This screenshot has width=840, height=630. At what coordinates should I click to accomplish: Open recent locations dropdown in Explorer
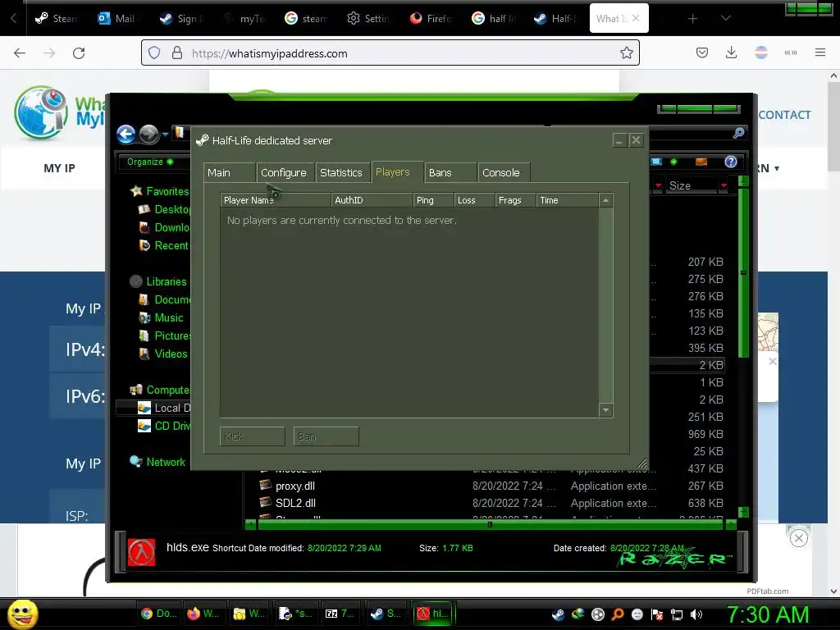click(x=165, y=134)
